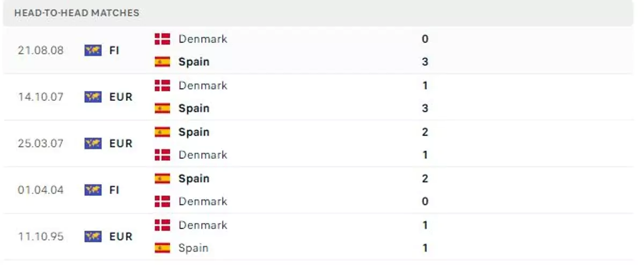Viewport: 644px width, 265px height.
Task: Click the world map icon beside 14.10.07
Action: coord(93,97)
